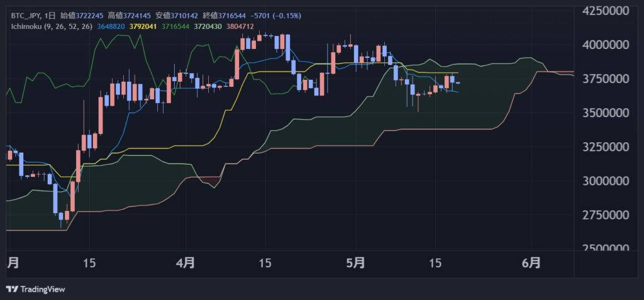Viewport: 644px width, 300px height.
Task: Click the 始値3722245 open price
Action: 82,16
